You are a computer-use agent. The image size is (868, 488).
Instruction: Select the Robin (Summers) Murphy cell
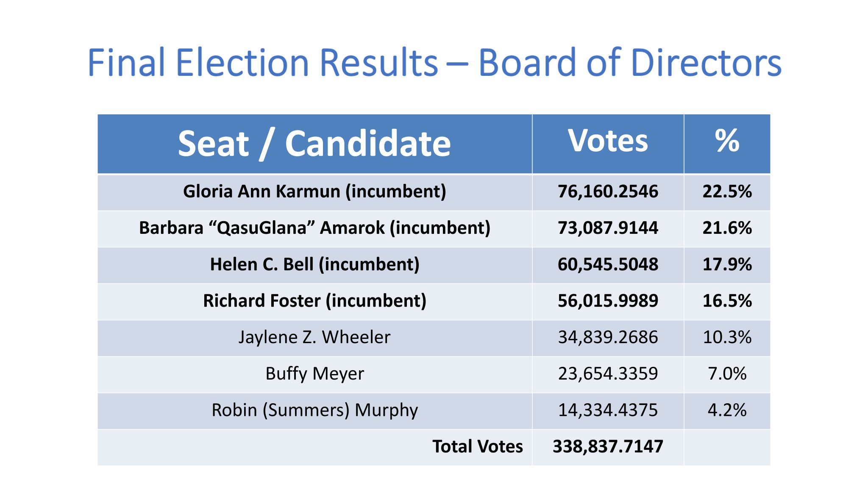click(314, 410)
